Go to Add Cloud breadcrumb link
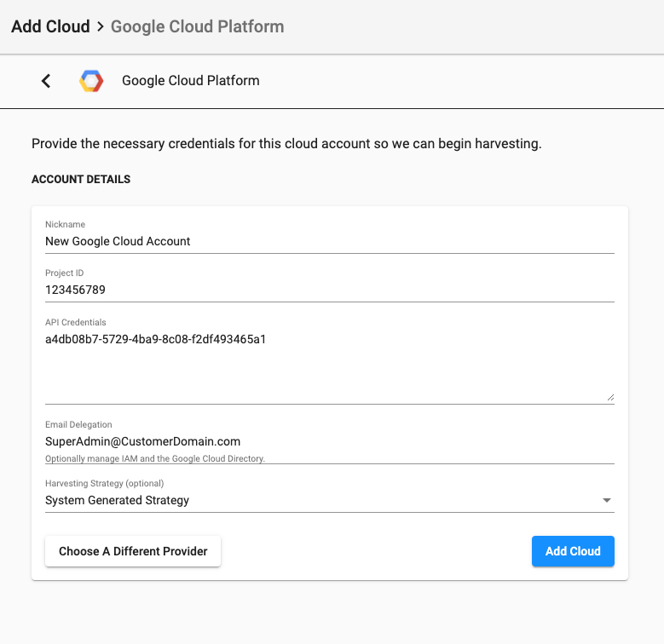The image size is (664, 644). [50, 26]
